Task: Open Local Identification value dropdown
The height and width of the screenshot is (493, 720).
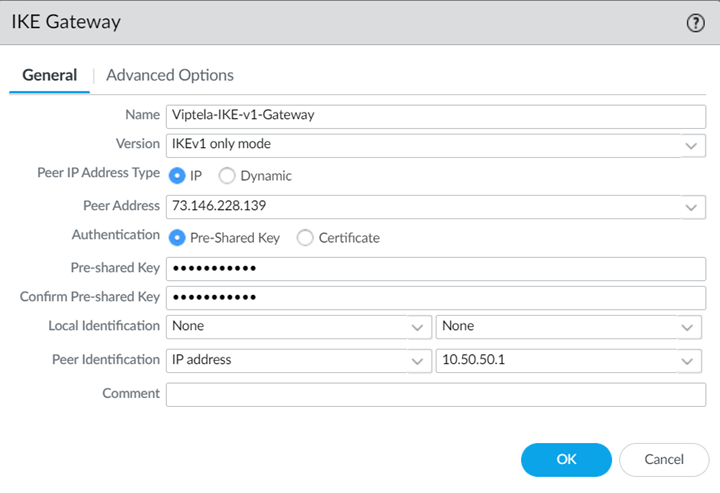Action: pyautogui.click(x=688, y=328)
